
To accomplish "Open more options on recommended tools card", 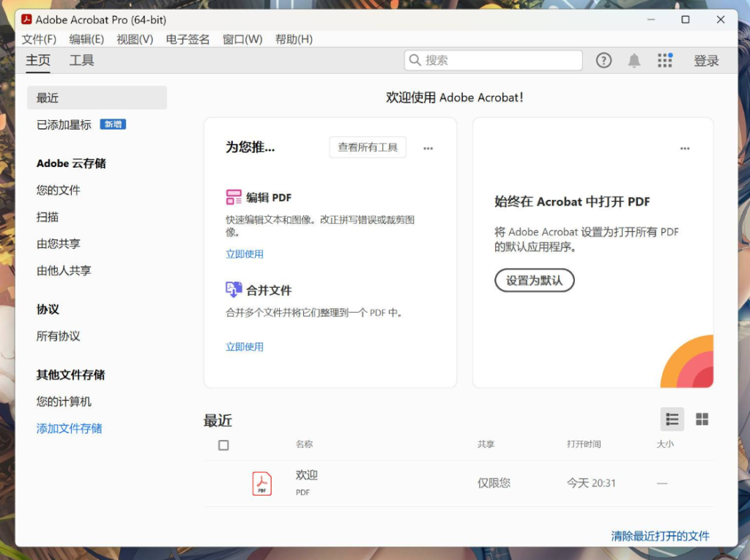I will point(428,149).
